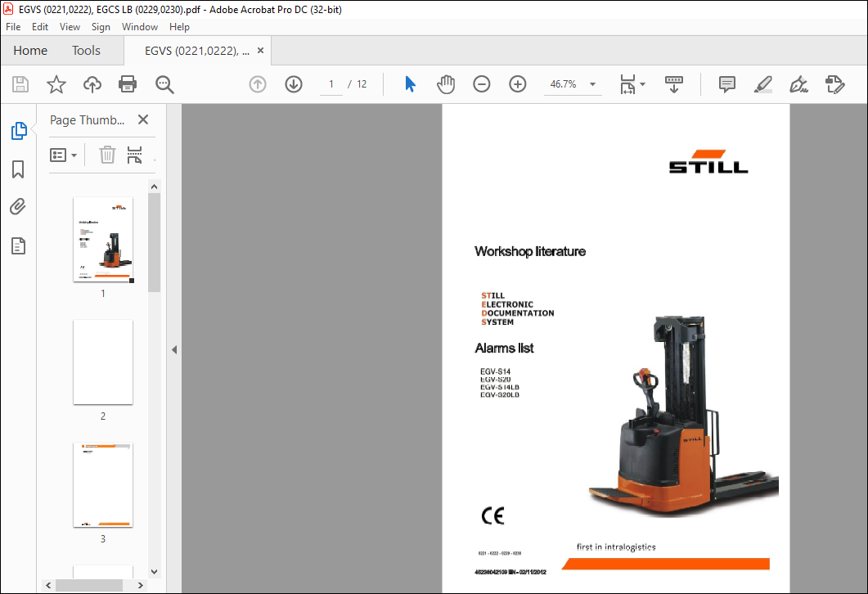Close the Page Thumbnails panel
Image resolution: width=868 pixels, height=594 pixels.
coord(143,119)
